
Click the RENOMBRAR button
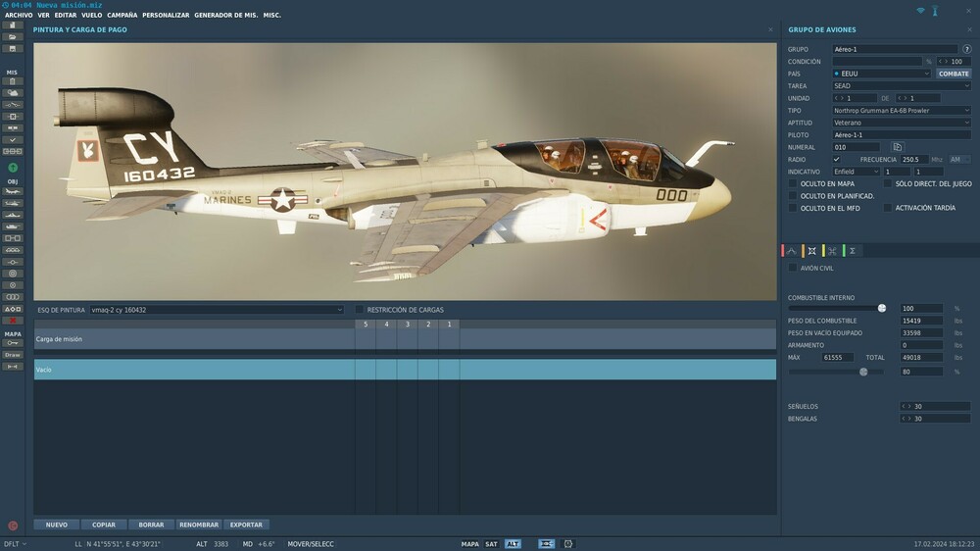(199, 525)
